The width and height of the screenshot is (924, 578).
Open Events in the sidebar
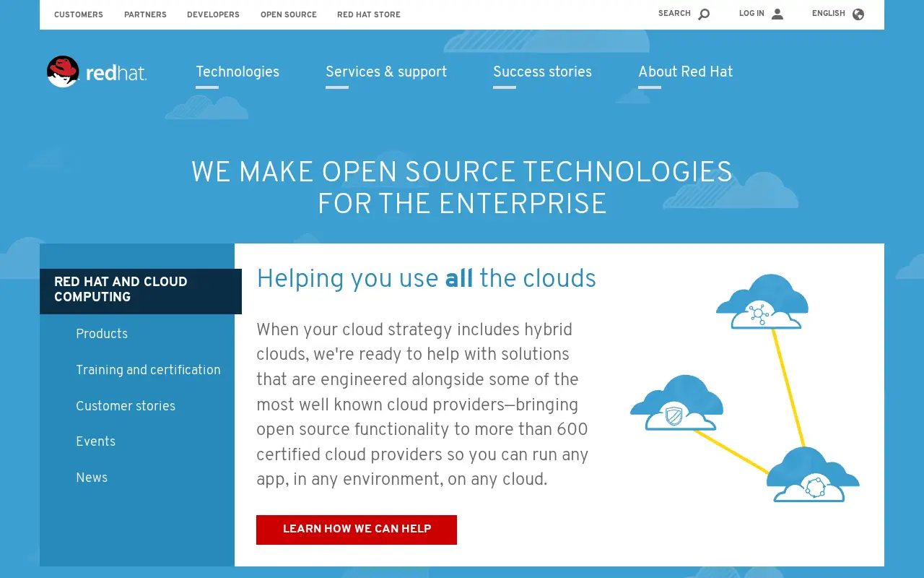pos(95,441)
